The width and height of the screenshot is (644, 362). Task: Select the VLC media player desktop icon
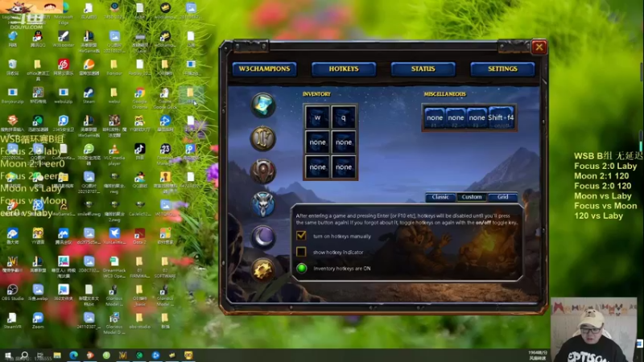(x=114, y=154)
